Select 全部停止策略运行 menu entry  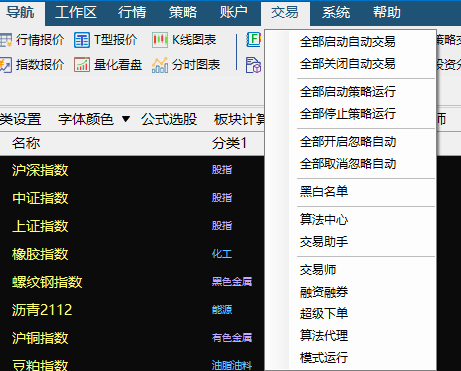[347, 114]
